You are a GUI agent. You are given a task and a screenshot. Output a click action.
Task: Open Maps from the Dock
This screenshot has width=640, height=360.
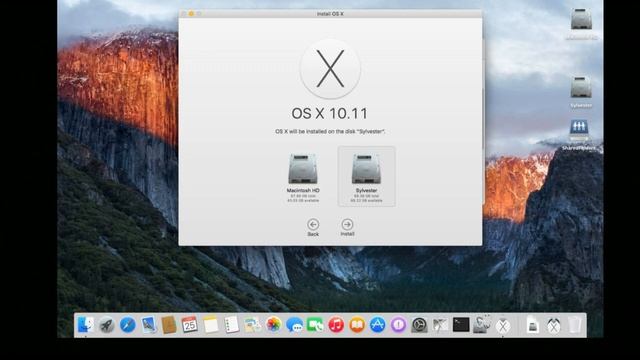[x=253, y=325]
